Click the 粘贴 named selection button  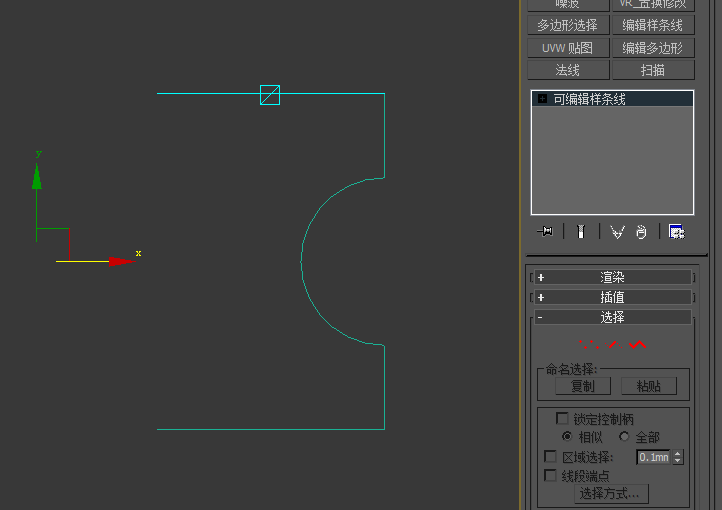[649, 386]
